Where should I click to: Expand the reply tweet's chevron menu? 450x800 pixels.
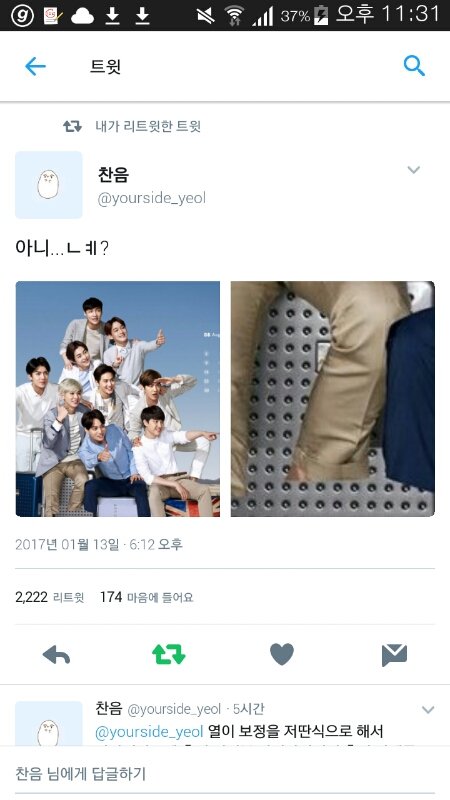pyautogui.click(x=428, y=710)
